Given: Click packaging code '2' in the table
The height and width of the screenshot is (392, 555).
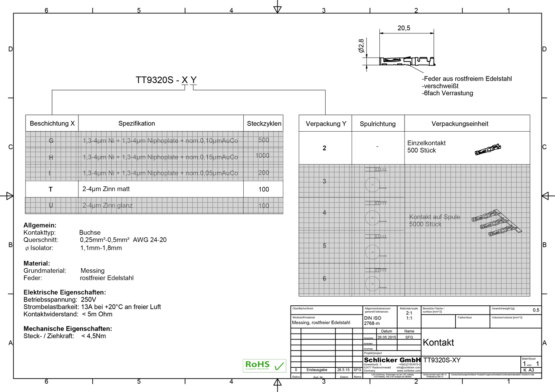Looking at the screenshot, I should (324, 148).
